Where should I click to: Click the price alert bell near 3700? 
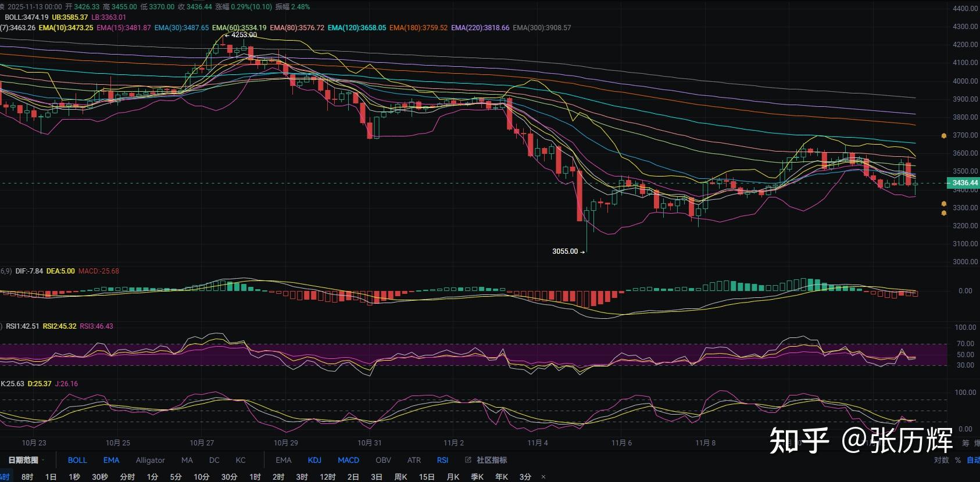[943, 136]
